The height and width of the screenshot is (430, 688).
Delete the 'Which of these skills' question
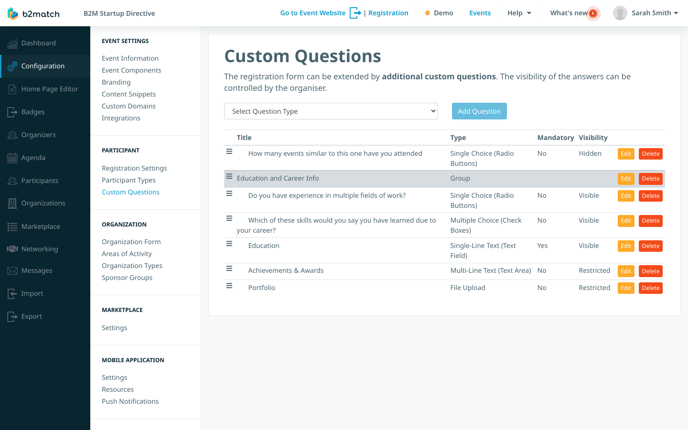click(x=650, y=221)
